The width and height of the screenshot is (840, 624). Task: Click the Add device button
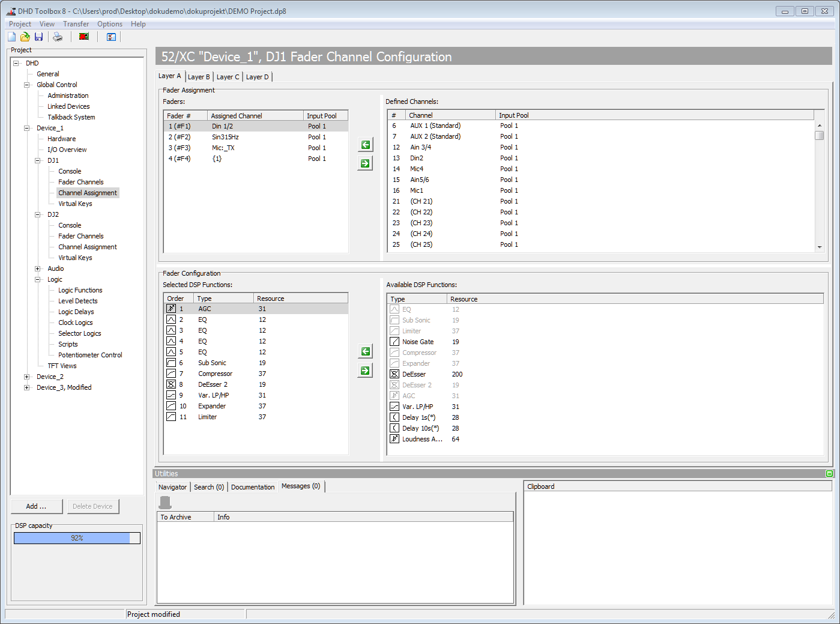(37, 506)
